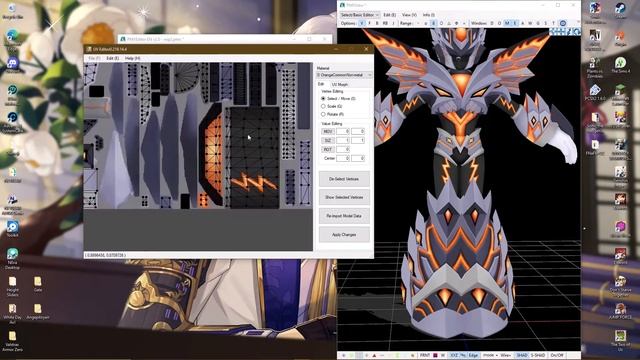Toggle SHAD in PmxView bottom bar
The image size is (640, 360).
(522, 356)
